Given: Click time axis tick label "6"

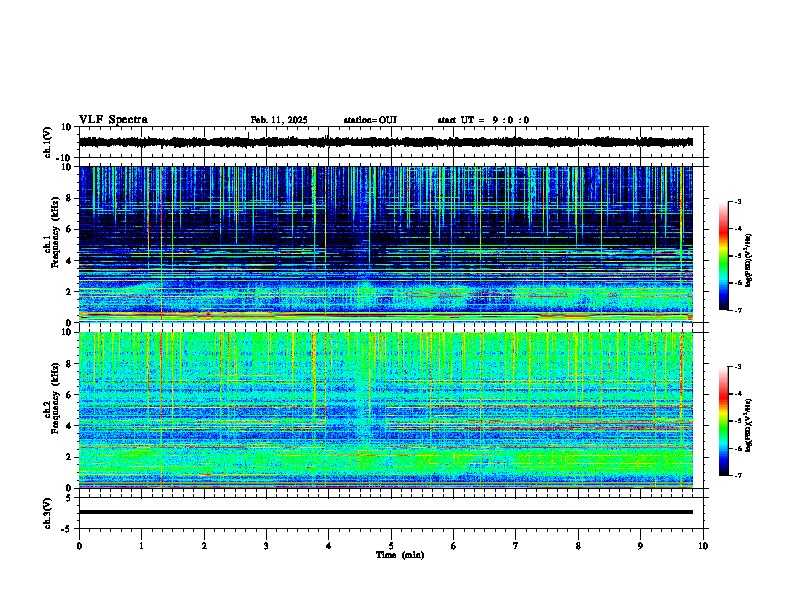Looking at the screenshot, I should 454,546.
